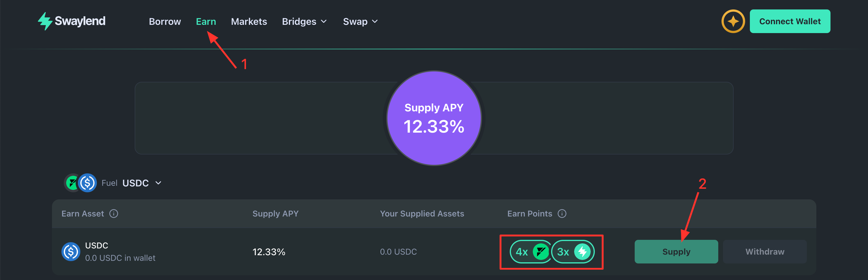Open the gold star points icon

click(733, 21)
